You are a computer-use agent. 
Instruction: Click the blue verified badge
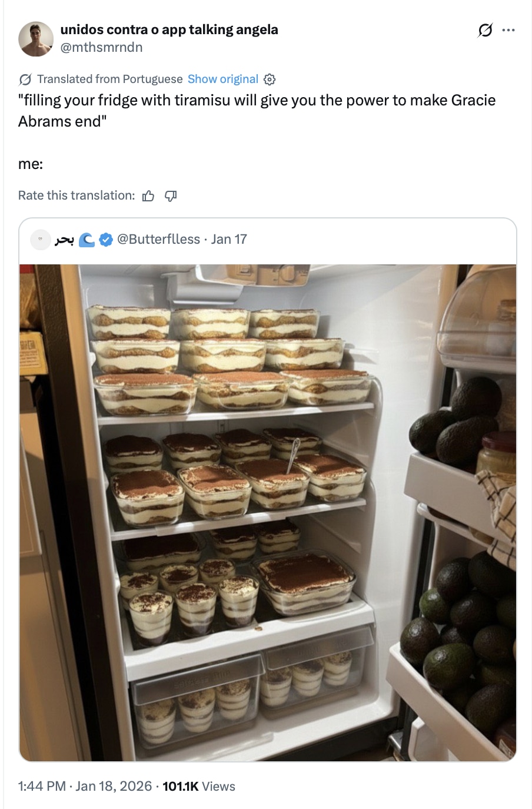[x=106, y=240]
